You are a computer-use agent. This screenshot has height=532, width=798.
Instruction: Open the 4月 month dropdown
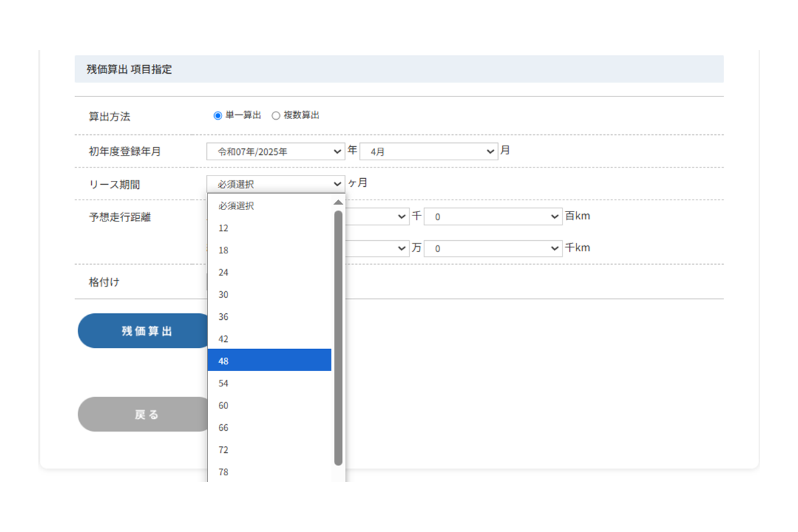click(429, 152)
